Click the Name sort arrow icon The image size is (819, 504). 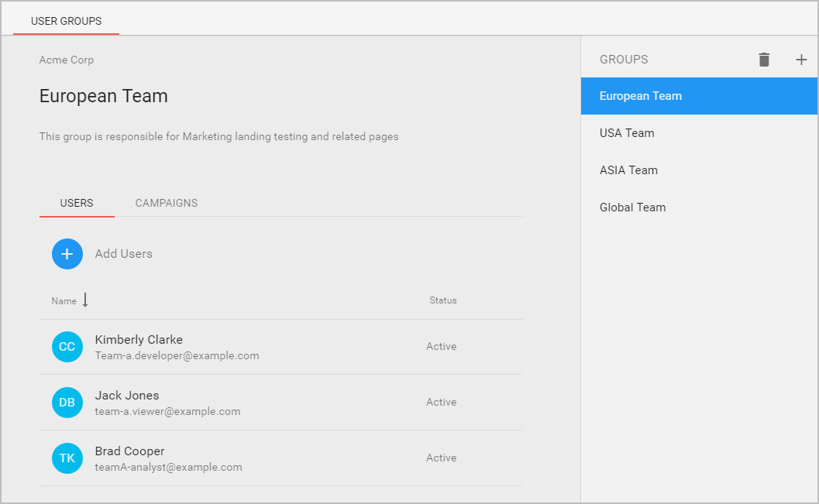click(x=85, y=300)
